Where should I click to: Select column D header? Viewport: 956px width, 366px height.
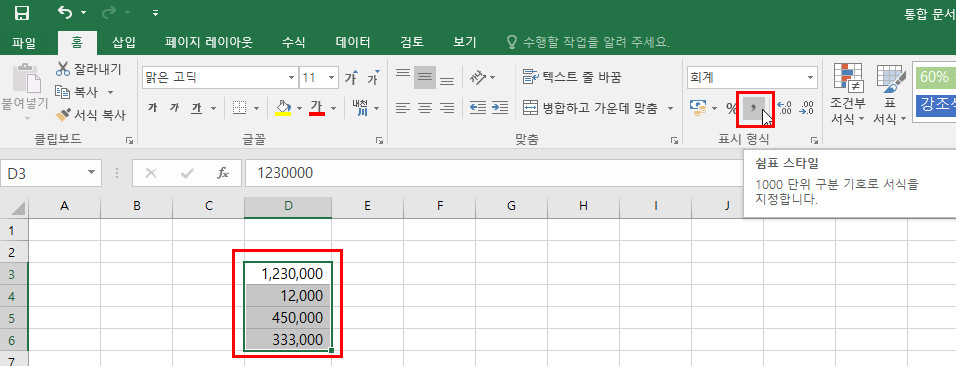(288, 207)
